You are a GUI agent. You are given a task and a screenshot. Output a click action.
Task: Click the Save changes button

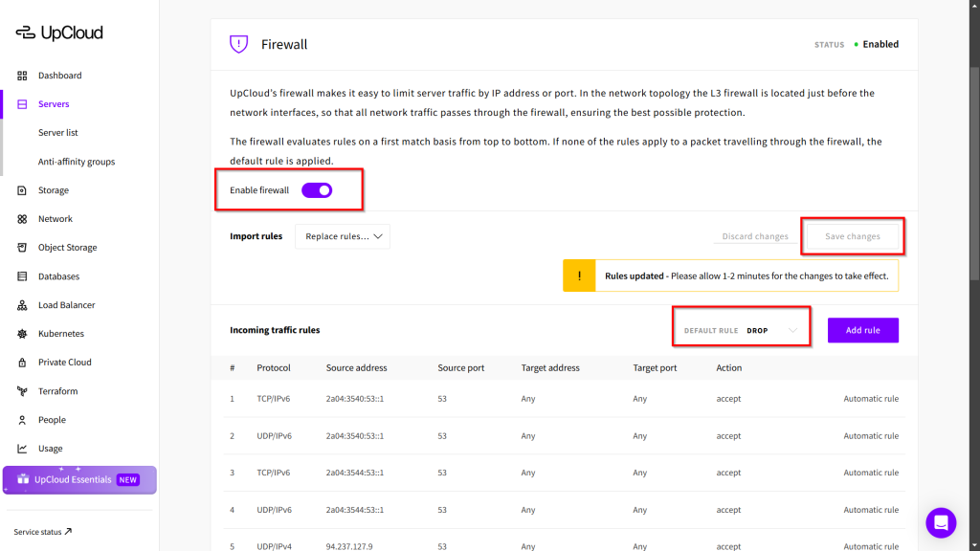point(852,236)
